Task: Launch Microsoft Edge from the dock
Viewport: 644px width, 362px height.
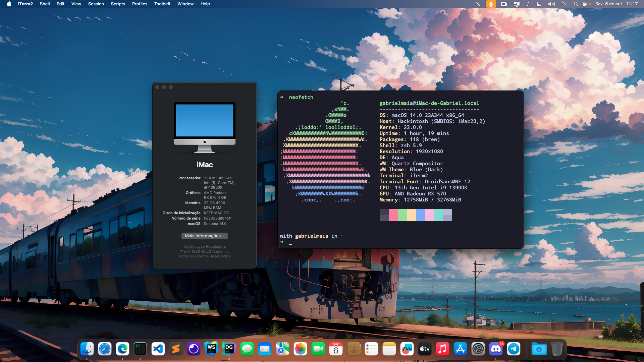Action: (122, 349)
